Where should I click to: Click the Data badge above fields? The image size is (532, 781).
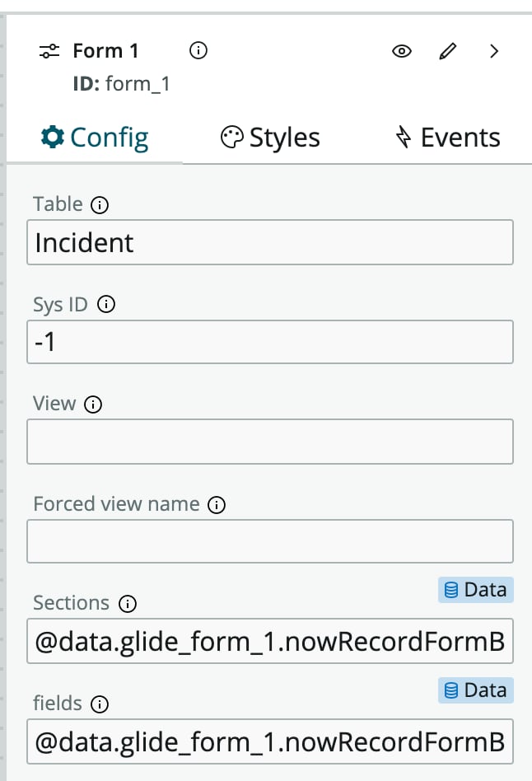click(476, 690)
